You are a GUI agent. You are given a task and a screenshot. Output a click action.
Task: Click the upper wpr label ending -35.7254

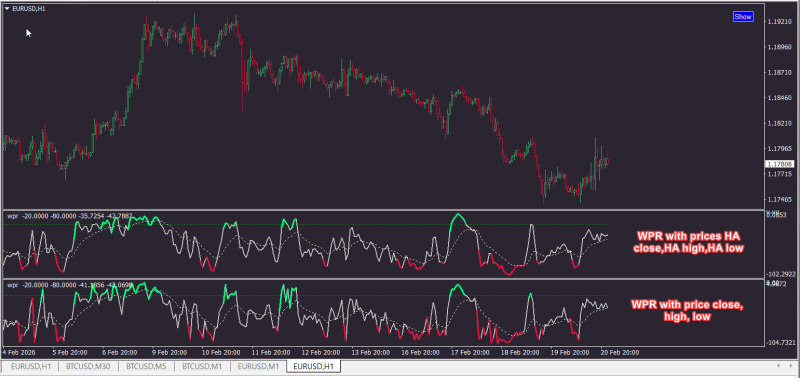[70, 216]
